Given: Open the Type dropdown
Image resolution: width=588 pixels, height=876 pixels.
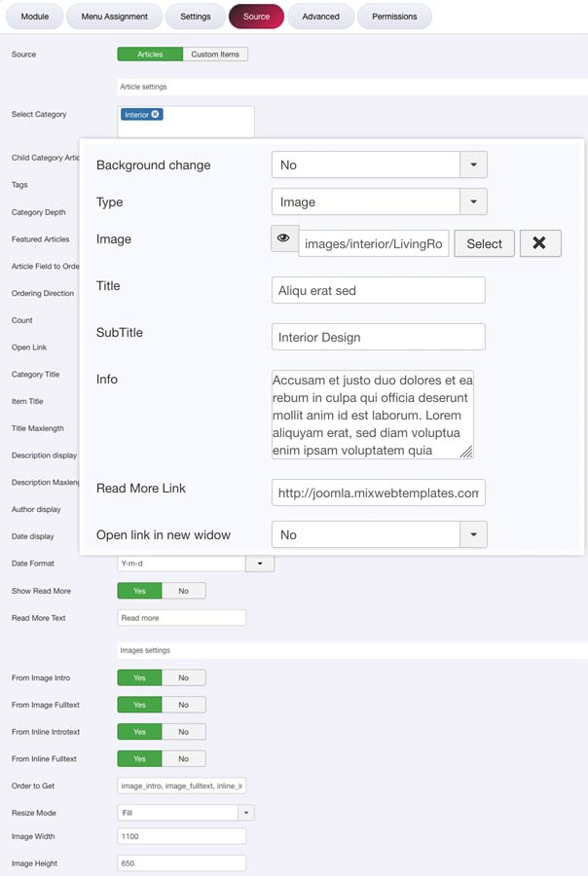Looking at the screenshot, I should 473,202.
